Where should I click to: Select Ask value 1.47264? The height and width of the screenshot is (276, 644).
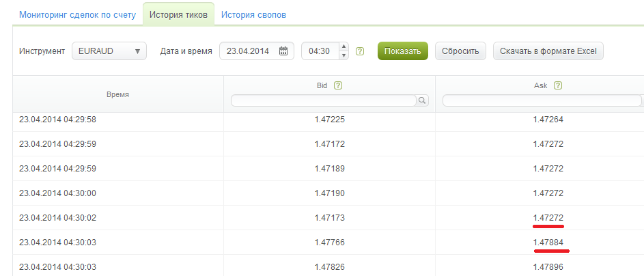click(x=548, y=120)
